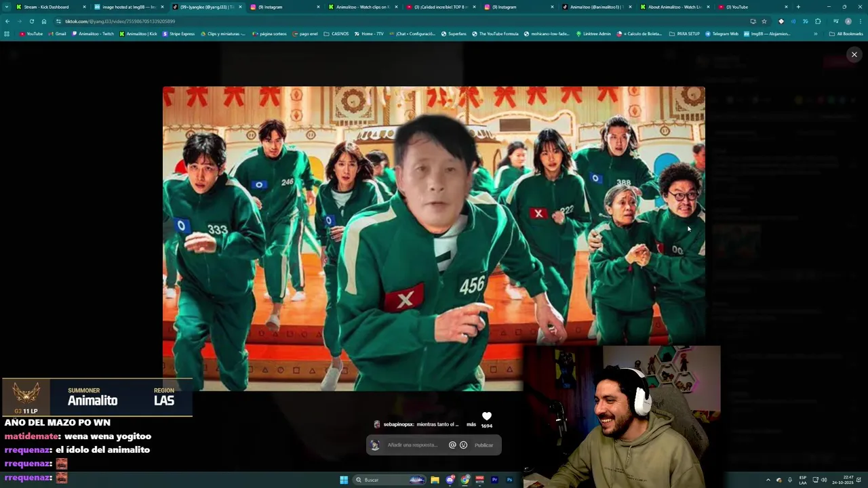868x488 pixels.
Task: Click the taskbar Buscar search box
Action: [x=390, y=480]
